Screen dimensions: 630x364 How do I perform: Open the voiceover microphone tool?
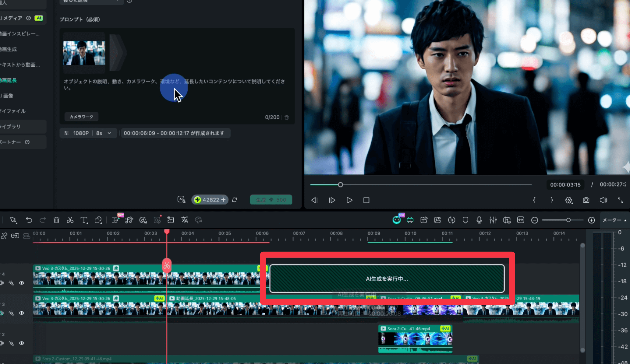tap(479, 220)
